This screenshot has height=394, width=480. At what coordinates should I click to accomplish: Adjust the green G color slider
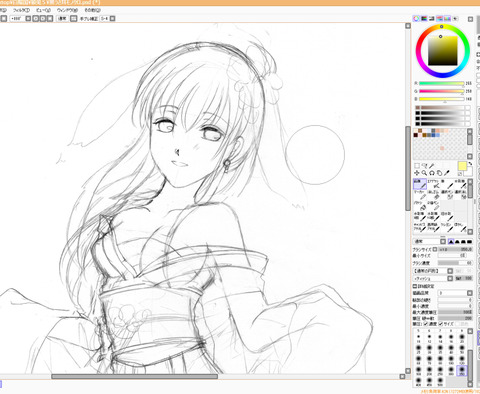(441, 91)
